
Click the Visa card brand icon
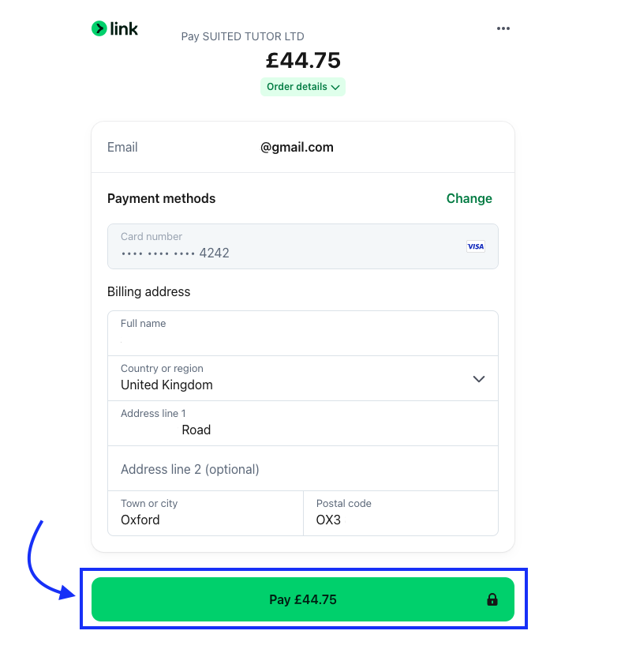click(475, 246)
